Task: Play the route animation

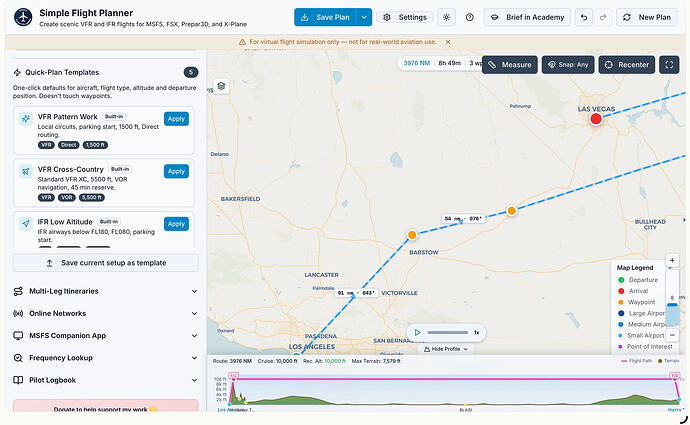Action: [x=418, y=332]
